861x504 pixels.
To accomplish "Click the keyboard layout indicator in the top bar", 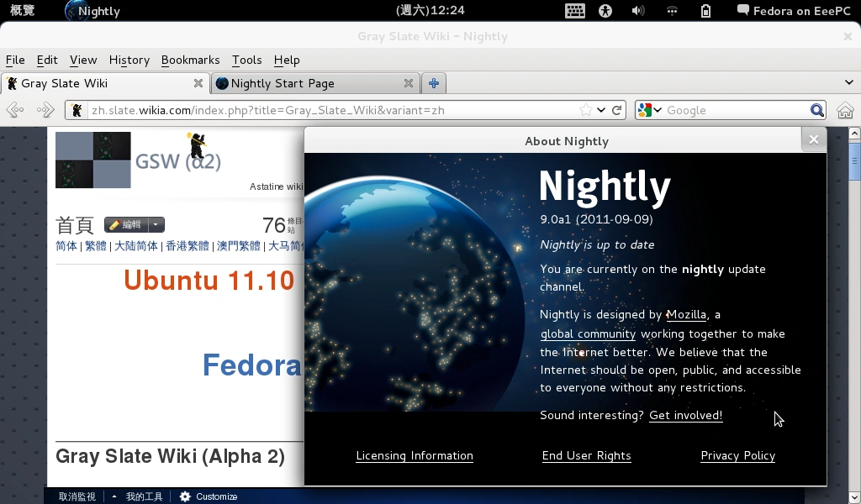I will click(575, 11).
